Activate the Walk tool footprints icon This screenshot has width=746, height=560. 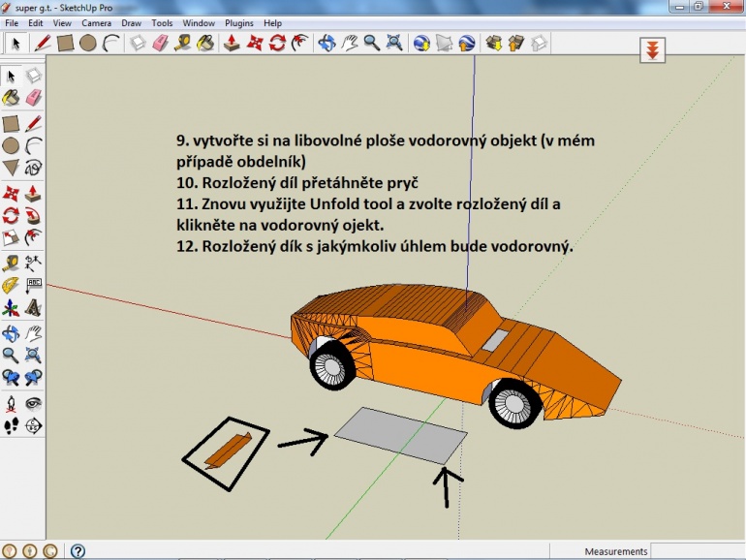(x=11, y=426)
